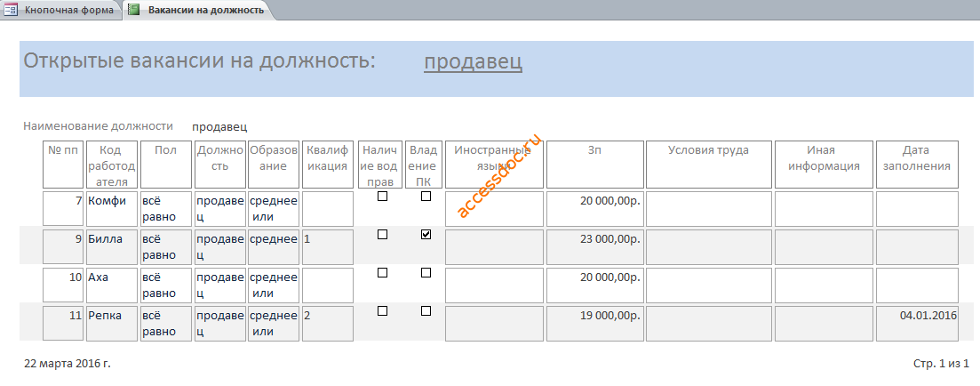Click row number 7 cell

tap(62, 208)
